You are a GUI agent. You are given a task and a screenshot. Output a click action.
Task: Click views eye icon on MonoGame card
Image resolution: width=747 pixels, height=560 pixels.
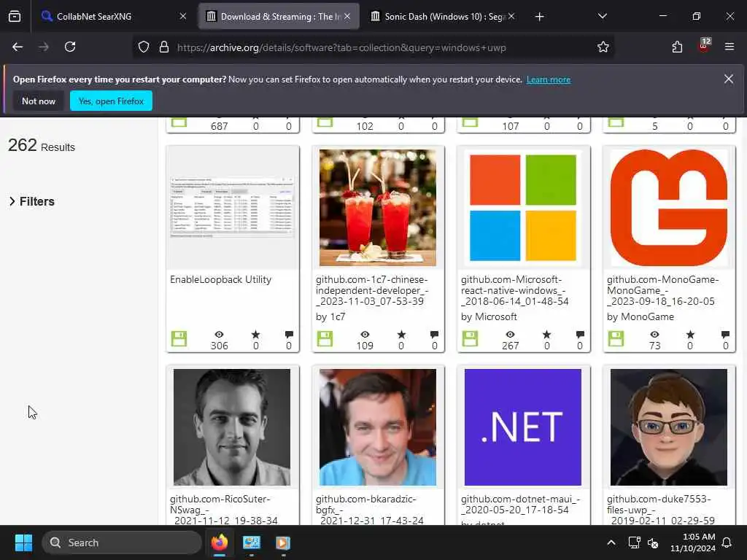pos(655,334)
